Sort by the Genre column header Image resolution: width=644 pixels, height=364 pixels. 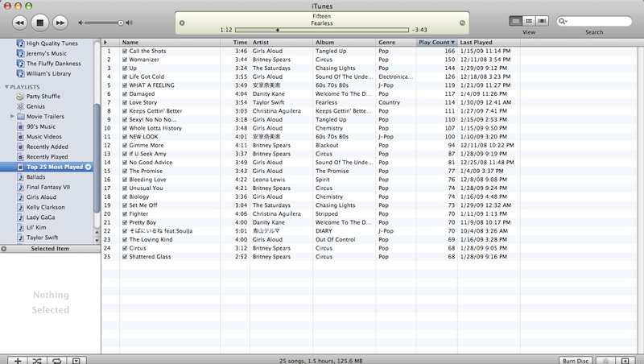coord(396,42)
